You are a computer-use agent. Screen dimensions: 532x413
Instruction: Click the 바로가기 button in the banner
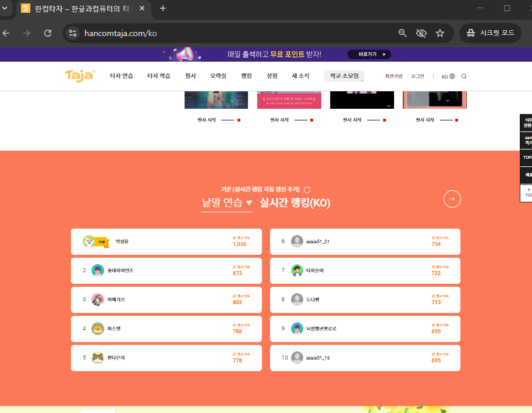[370, 54]
